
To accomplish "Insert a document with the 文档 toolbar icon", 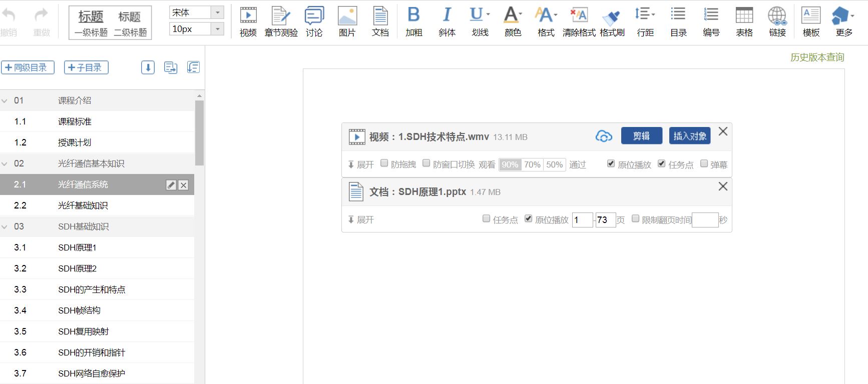I will click(380, 22).
